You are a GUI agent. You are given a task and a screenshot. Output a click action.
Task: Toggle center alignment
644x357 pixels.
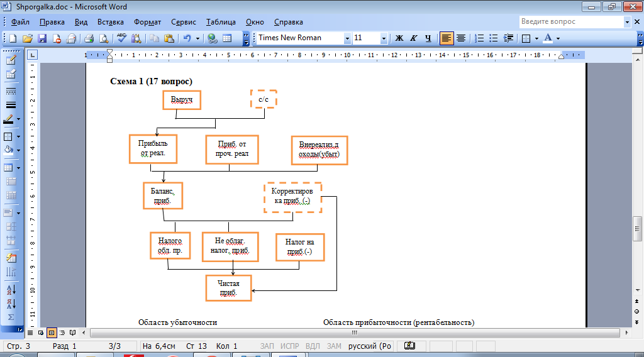coord(461,38)
